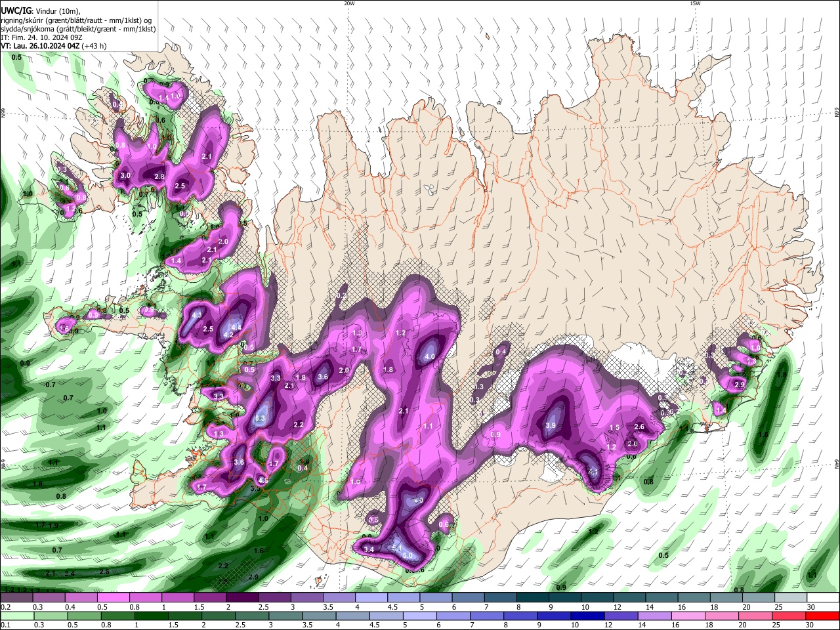Click the 30 label on snow scale
840x630 pixels.
point(811,607)
